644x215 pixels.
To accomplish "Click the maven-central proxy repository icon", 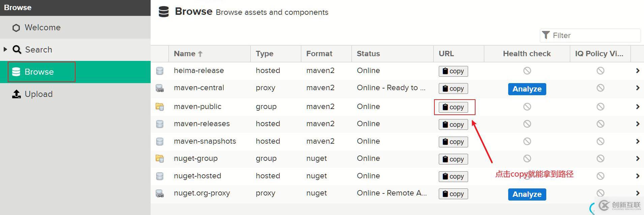I will pos(160,88).
